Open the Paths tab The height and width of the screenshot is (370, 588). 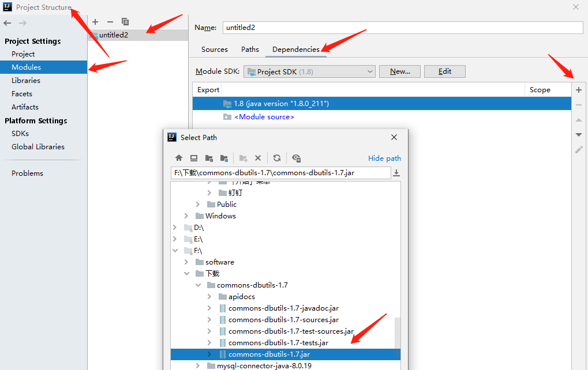pyautogui.click(x=249, y=50)
